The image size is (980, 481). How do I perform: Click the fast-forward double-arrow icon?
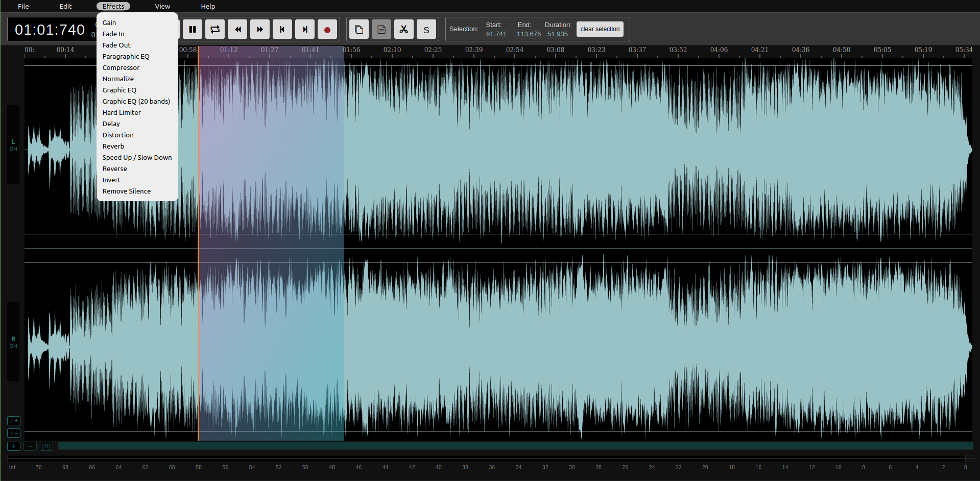coord(260,29)
